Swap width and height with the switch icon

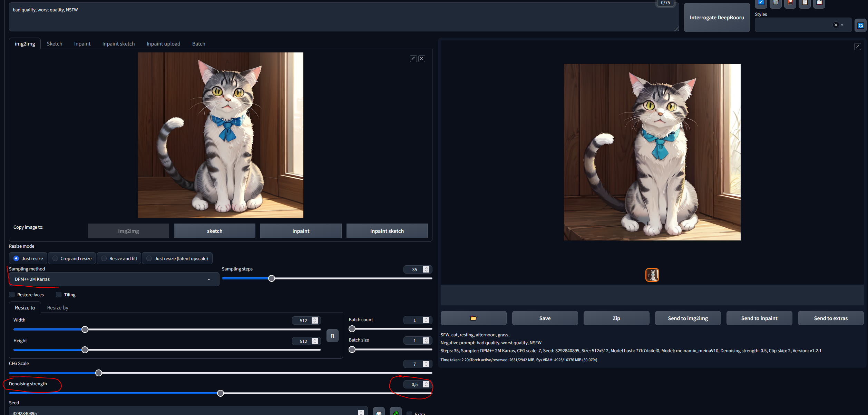tap(332, 335)
